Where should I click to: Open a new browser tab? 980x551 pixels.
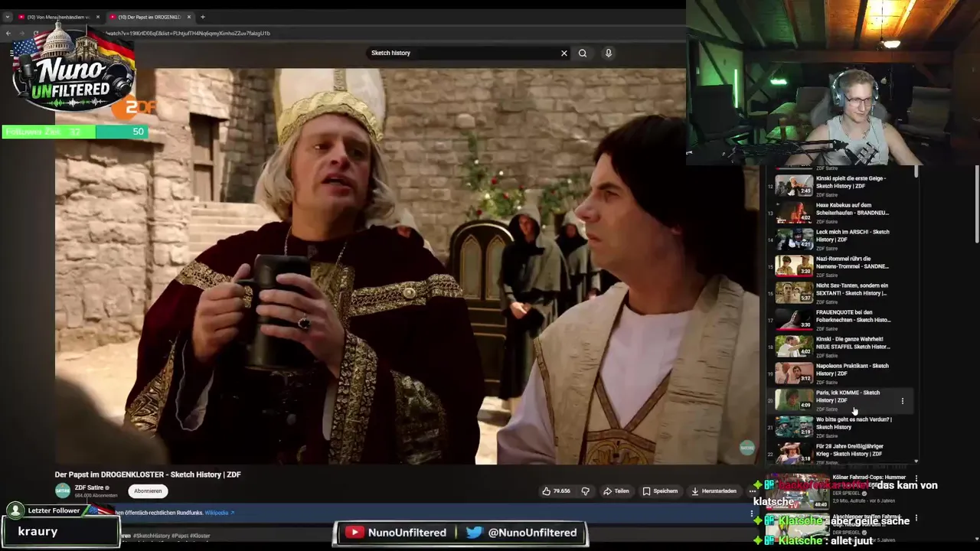[203, 17]
